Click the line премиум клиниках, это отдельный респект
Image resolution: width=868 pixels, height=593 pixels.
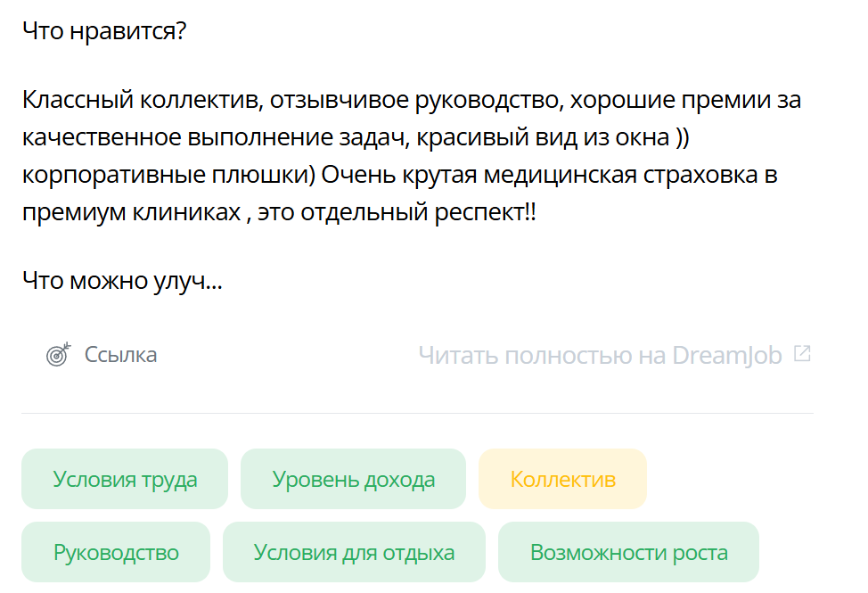(x=279, y=211)
